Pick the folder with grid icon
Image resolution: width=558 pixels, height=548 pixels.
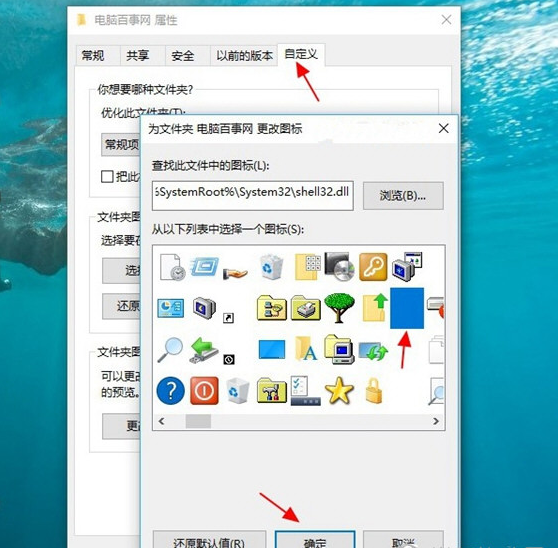click(308, 267)
